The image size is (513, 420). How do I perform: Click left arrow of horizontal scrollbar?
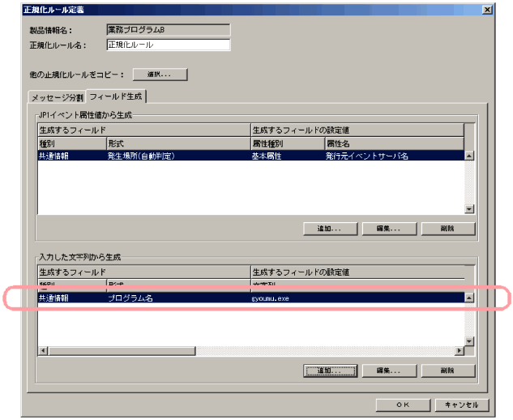coord(43,350)
